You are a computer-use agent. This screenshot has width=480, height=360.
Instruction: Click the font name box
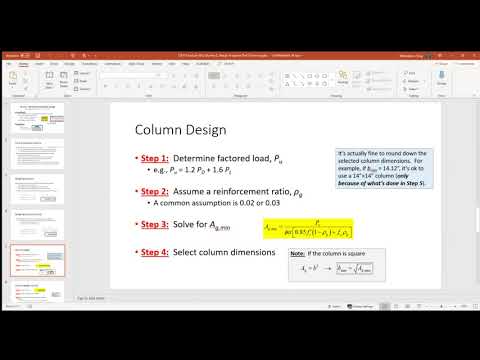[x=128, y=76]
